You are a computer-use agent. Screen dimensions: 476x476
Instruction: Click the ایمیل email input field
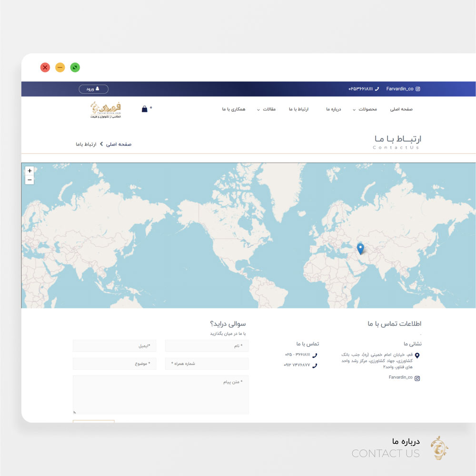pyautogui.click(x=114, y=346)
